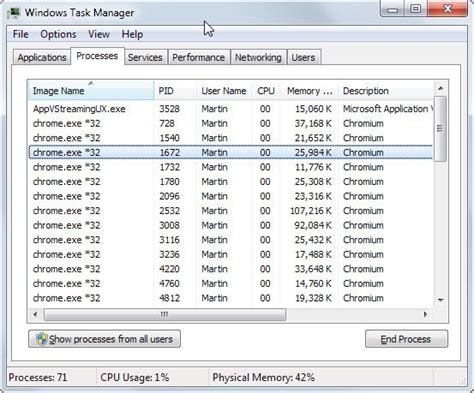Image resolution: width=474 pixels, height=393 pixels.
Task: Select chrome.exe process with PID 3116
Action: pos(231,240)
